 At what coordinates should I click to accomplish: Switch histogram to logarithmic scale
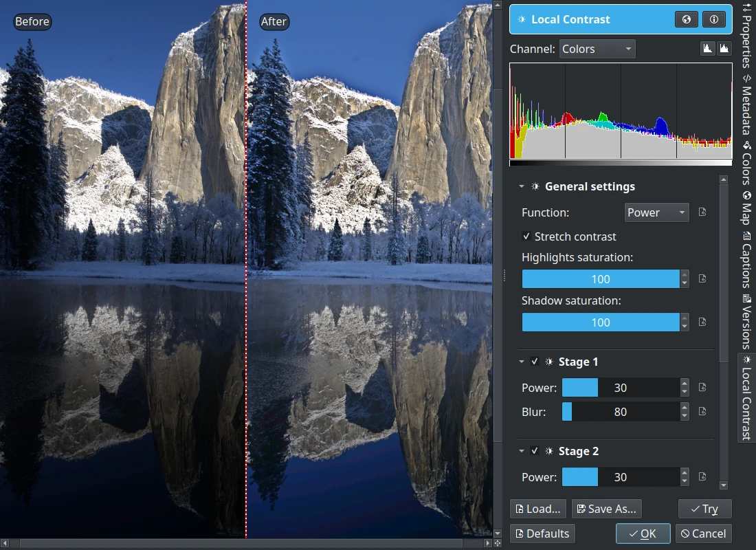pos(725,48)
